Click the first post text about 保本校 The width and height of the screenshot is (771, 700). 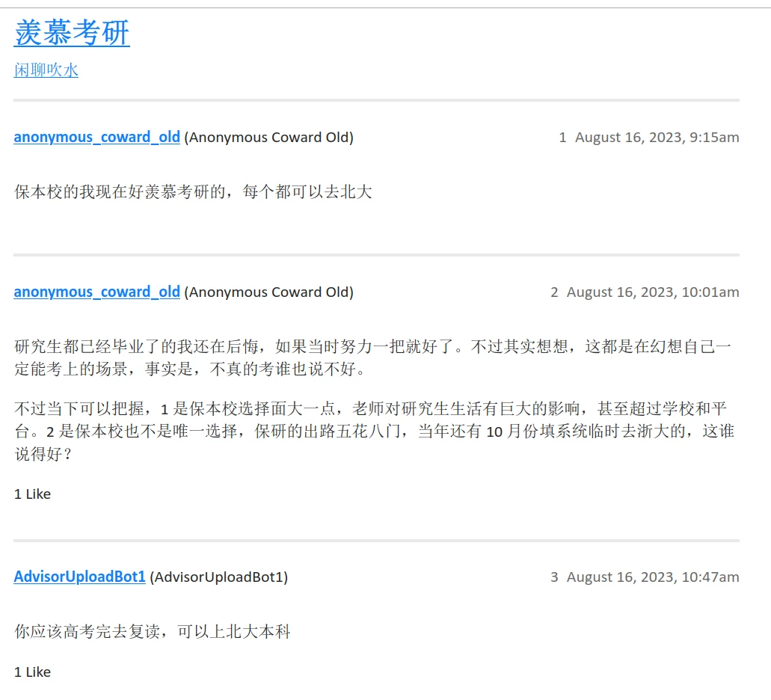tap(193, 192)
